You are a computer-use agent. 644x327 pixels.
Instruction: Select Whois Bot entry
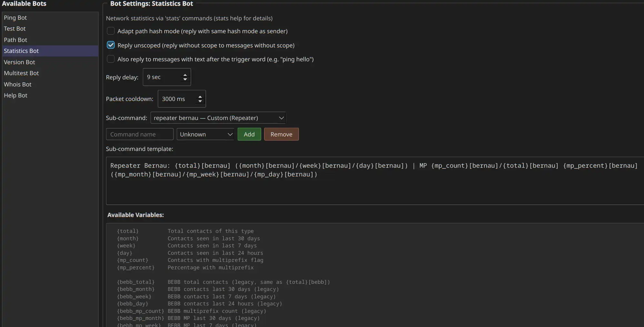(x=18, y=84)
